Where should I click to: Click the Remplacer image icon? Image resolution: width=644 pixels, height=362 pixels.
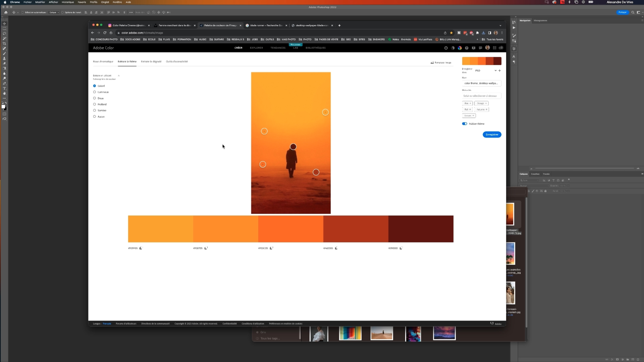click(432, 63)
